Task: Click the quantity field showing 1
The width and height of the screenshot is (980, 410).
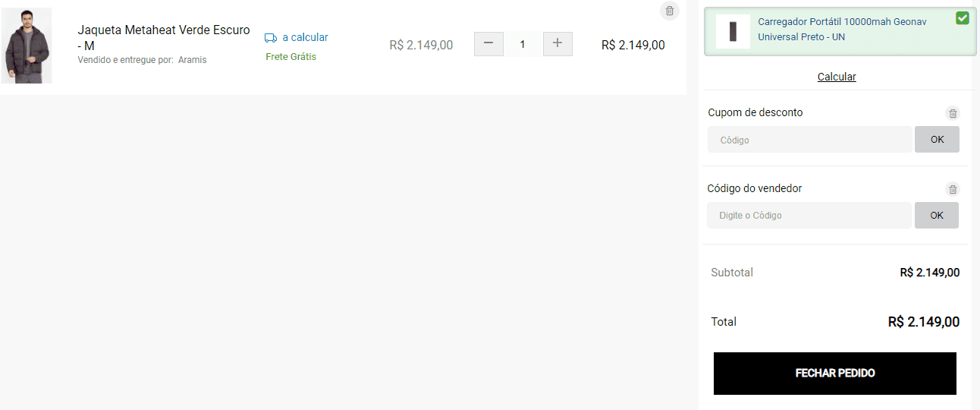Action: (523, 44)
